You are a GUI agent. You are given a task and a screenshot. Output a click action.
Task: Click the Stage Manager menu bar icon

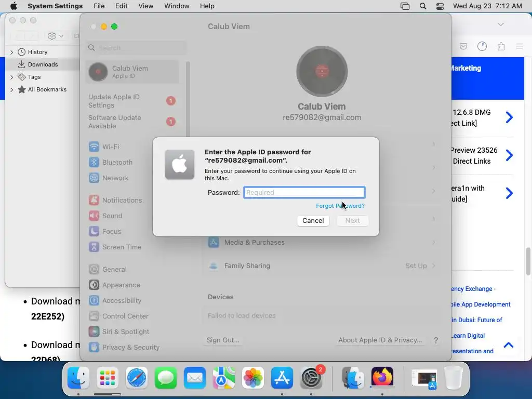pyautogui.click(x=405, y=6)
